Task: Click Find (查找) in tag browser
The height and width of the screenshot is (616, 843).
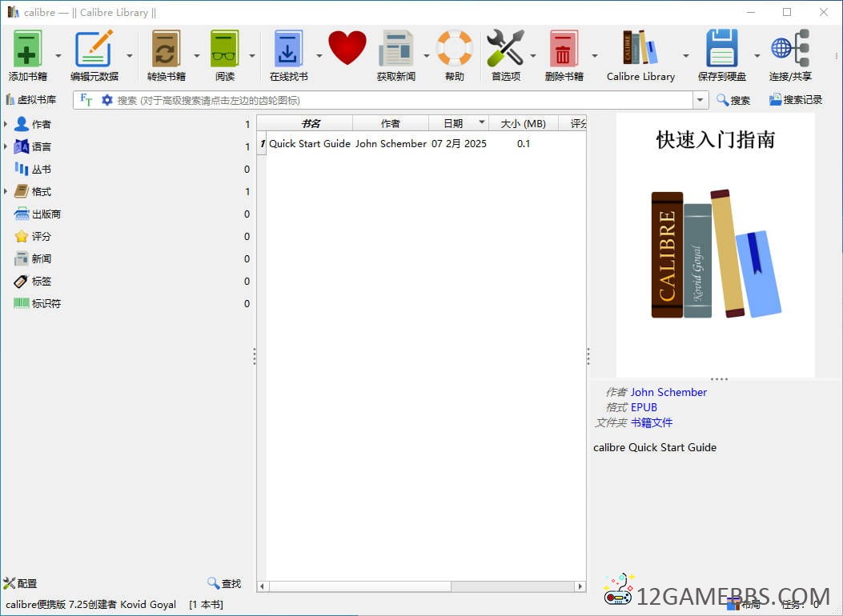Action: (224, 583)
